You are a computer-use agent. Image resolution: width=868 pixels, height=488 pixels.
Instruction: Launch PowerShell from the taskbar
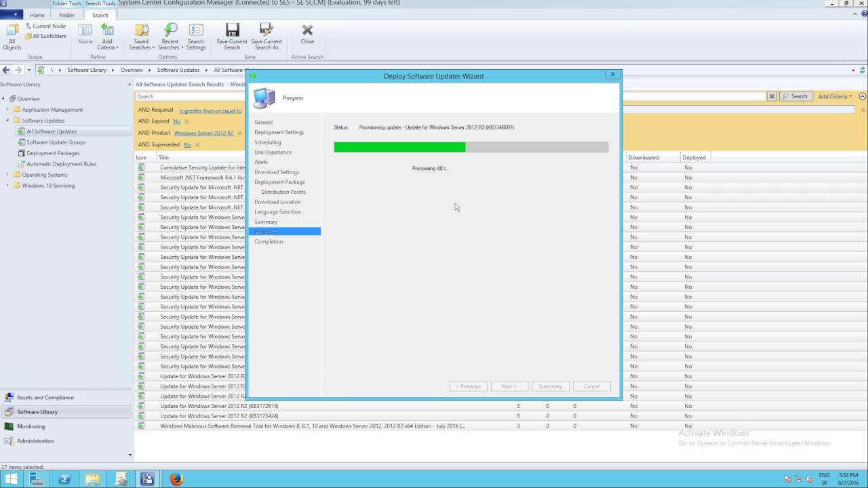pos(65,479)
